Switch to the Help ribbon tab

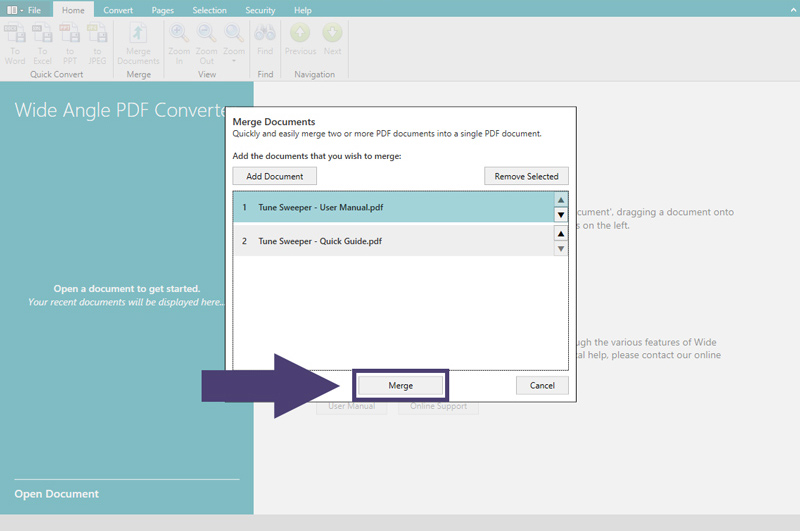(x=303, y=10)
